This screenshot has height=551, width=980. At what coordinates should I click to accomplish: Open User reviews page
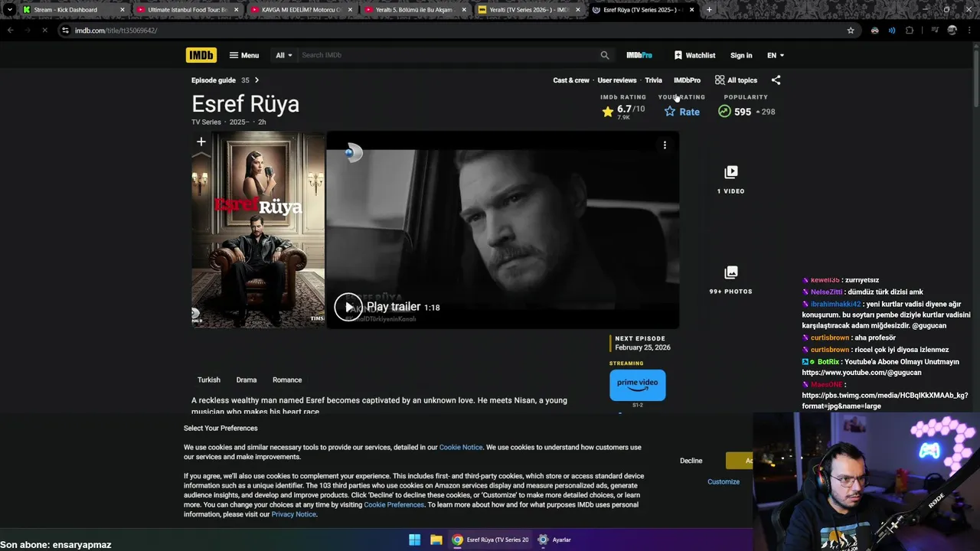(x=617, y=80)
